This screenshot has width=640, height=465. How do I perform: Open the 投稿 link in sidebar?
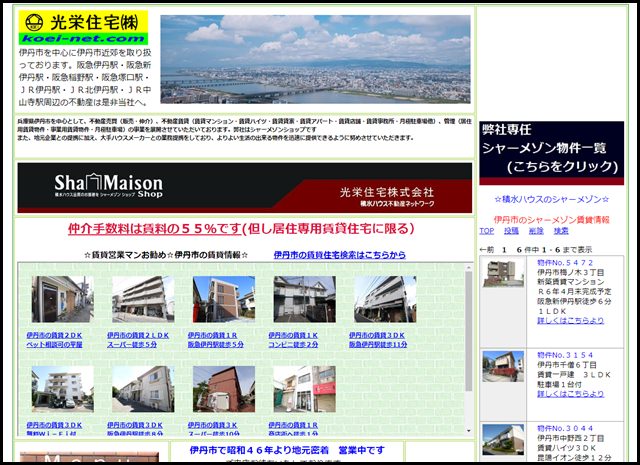click(511, 231)
